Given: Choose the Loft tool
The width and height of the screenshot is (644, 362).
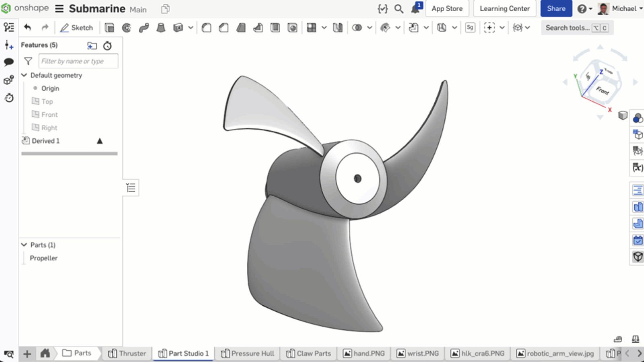Looking at the screenshot, I should pyautogui.click(x=161, y=28).
